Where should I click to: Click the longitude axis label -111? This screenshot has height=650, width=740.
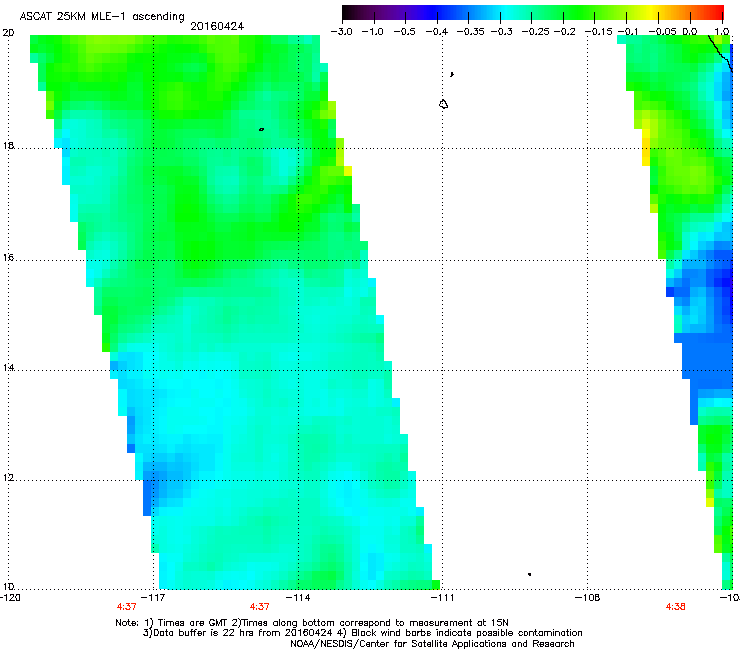click(442, 598)
